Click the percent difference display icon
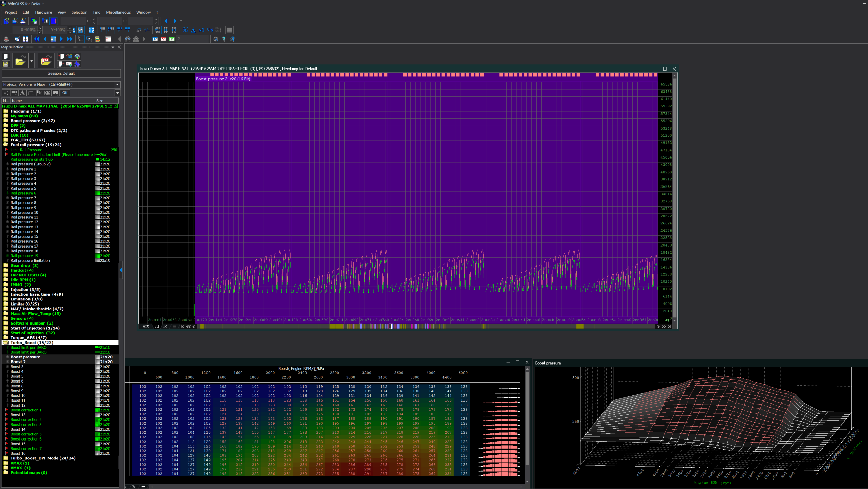 (x=185, y=30)
